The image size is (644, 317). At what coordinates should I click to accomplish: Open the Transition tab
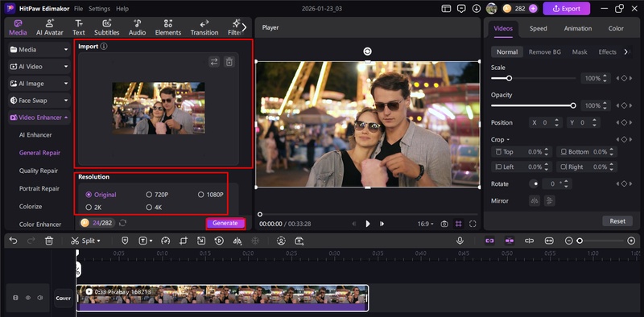204,27
